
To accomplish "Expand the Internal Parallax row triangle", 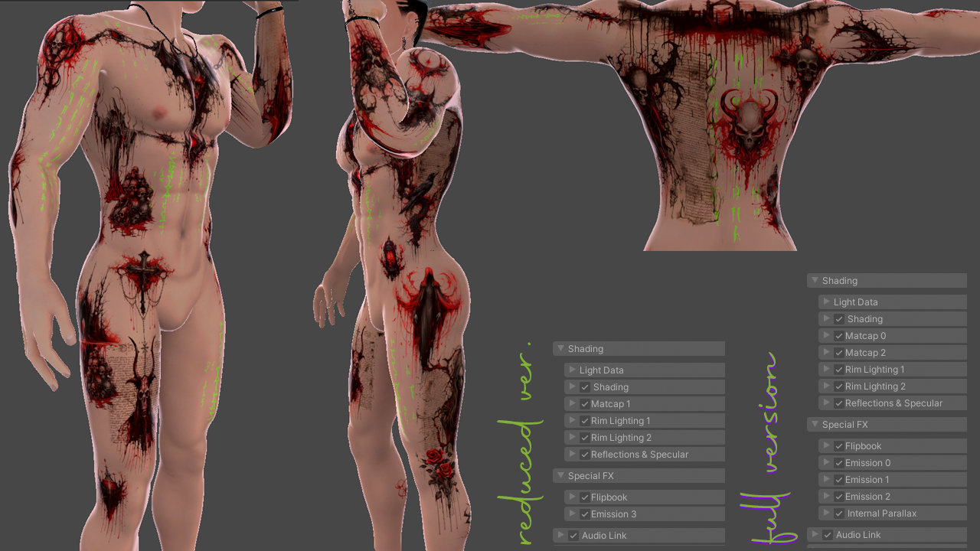I will (x=826, y=514).
